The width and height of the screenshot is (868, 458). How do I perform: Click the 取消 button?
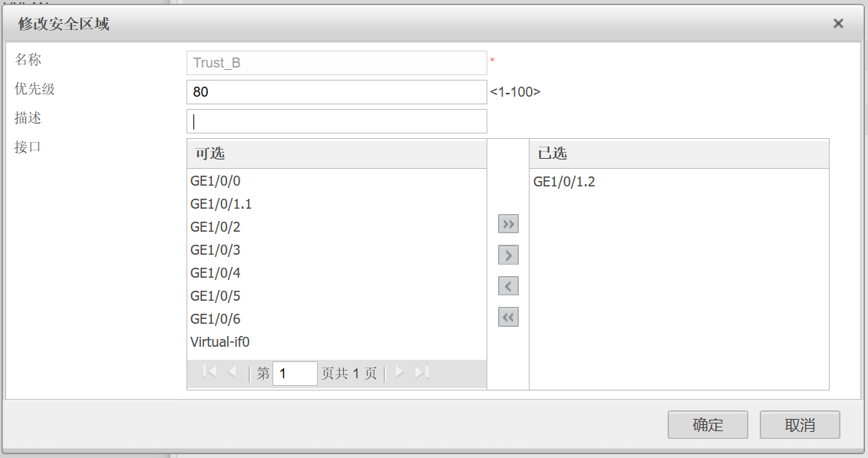pyautogui.click(x=800, y=425)
